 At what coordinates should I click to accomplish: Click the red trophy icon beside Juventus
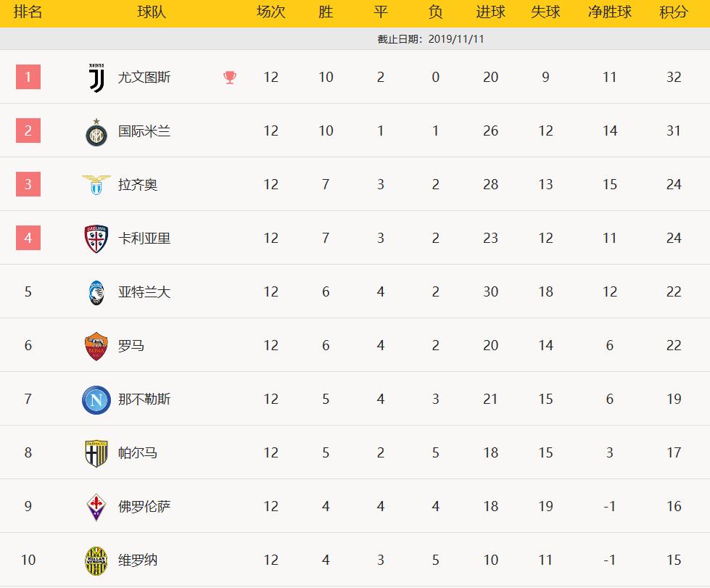point(230,78)
